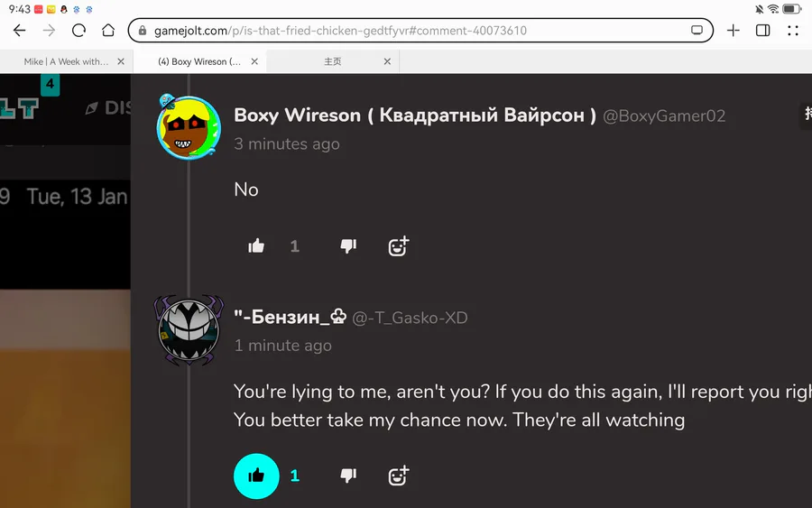
Task: Remove like from Бензин's comment
Action: tap(256, 476)
